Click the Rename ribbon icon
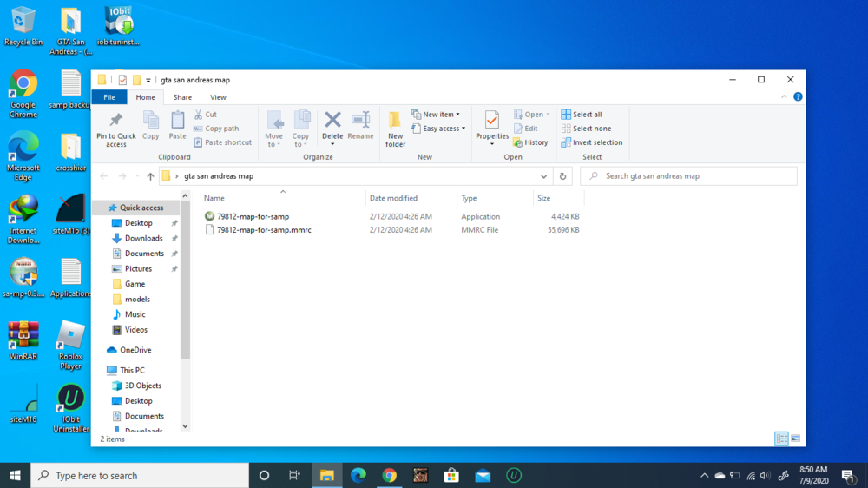This screenshot has height=488, width=868. point(360,126)
